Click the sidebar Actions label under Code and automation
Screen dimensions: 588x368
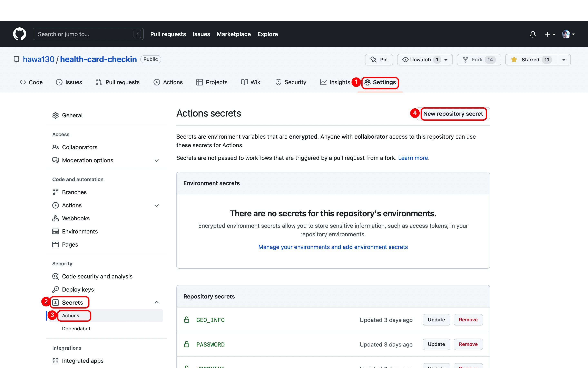(x=72, y=205)
